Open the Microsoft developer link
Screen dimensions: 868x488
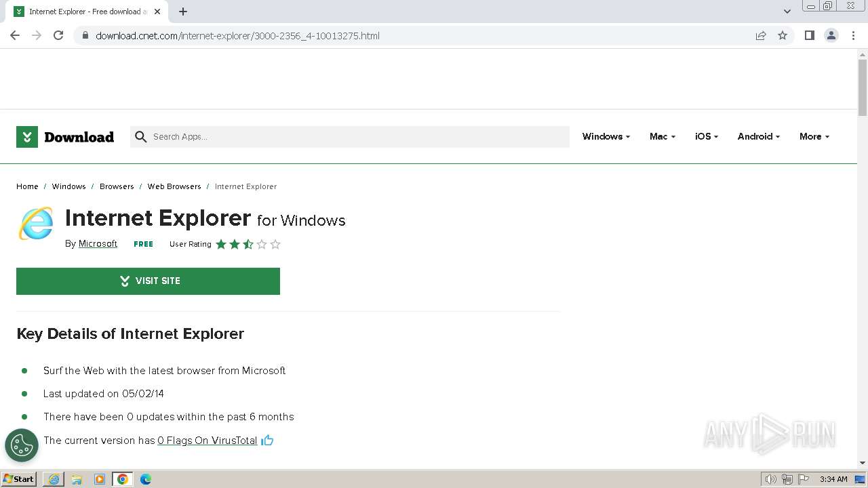(98, 244)
